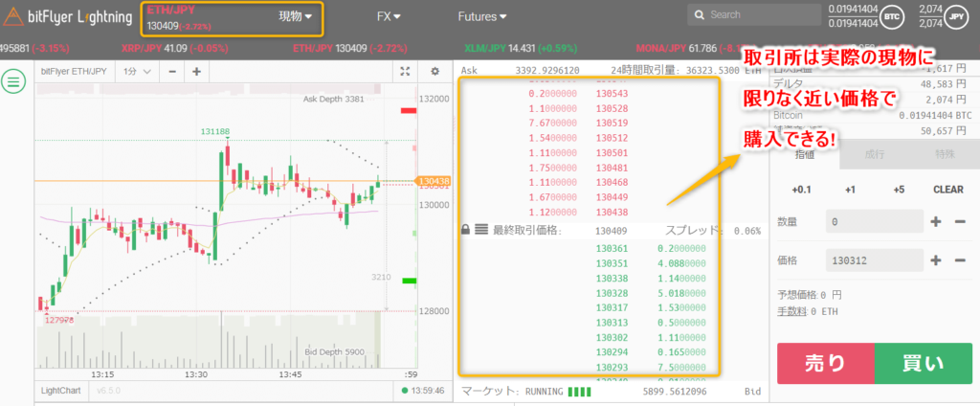Open the Futures dropdown menu

tap(482, 17)
